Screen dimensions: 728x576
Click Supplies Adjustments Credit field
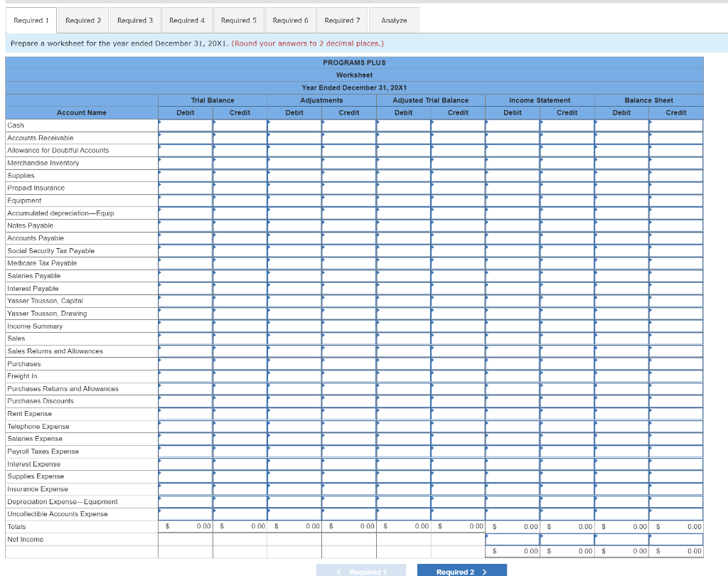[349, 176]
